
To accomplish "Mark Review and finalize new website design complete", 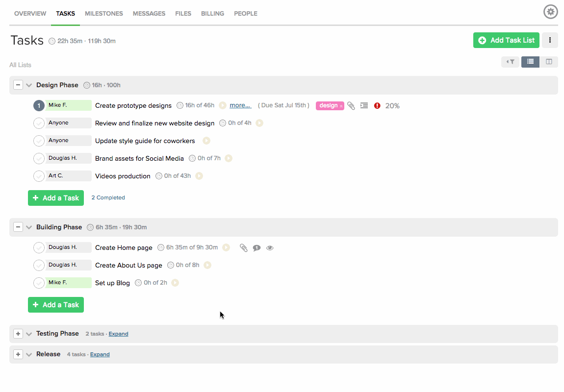I will [x=39, y=123].
